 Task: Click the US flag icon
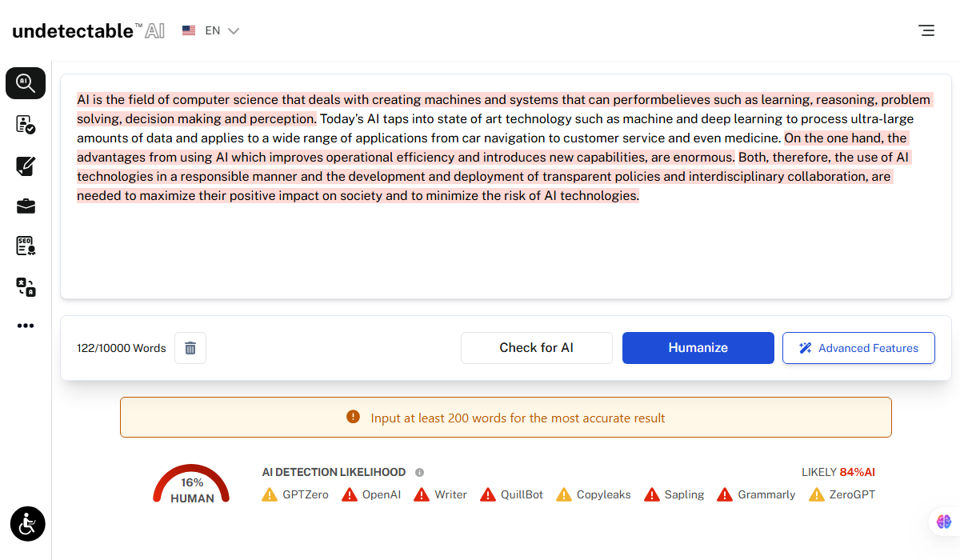(x=189, y=30)
